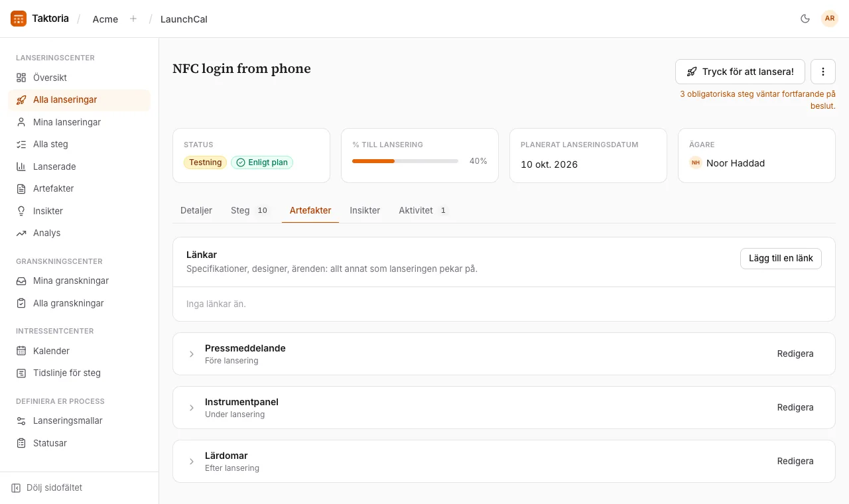Click the launch progress bar
Image resolution: width=849 pixels, height=504 pixels.
coord(405,161)
